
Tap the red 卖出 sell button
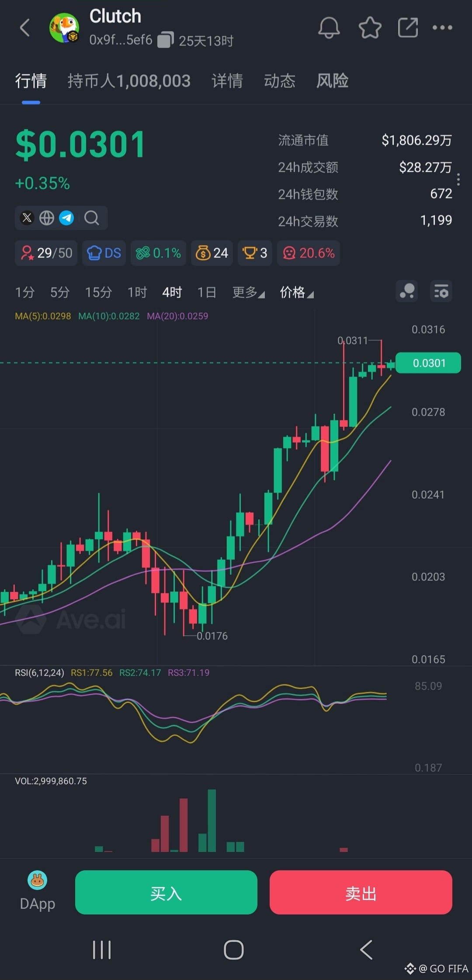[x=361, y=892]
